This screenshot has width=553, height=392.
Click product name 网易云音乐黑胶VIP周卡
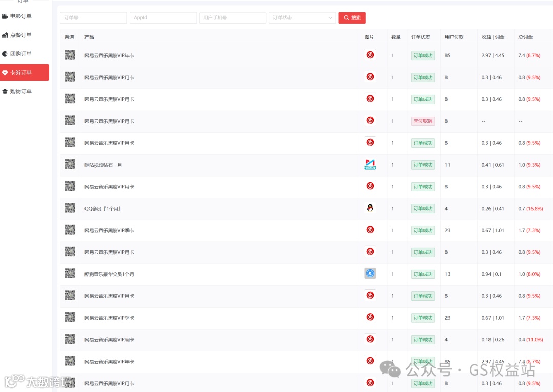[x=110, y=340]
